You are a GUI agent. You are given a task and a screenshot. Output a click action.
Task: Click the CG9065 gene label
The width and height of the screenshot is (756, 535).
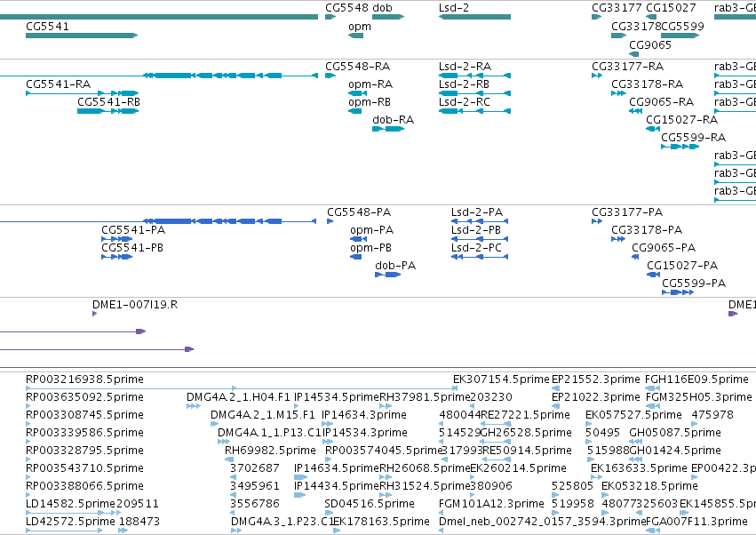click(650, 44)
